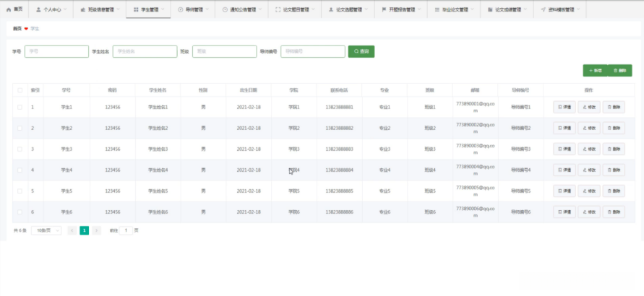This screenshot has width=644, height=296.
Task: Focus the 班级 search field
Action: click(x=225, y=51)
